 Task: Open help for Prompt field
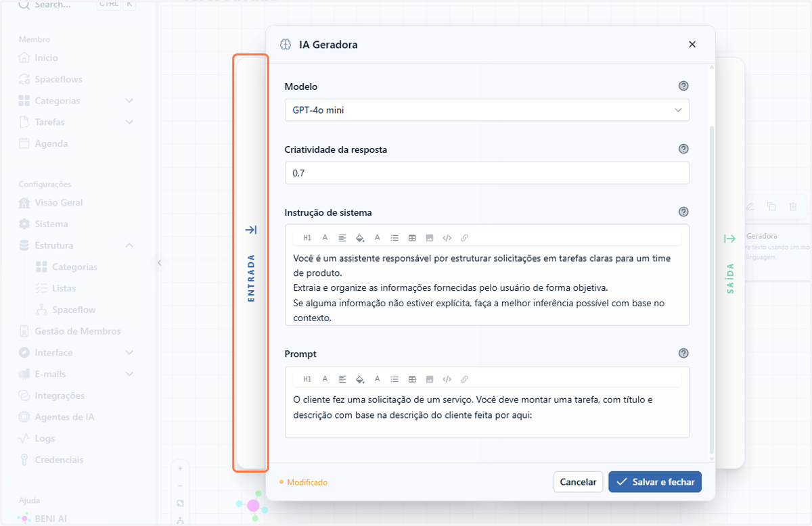[683, 353]
